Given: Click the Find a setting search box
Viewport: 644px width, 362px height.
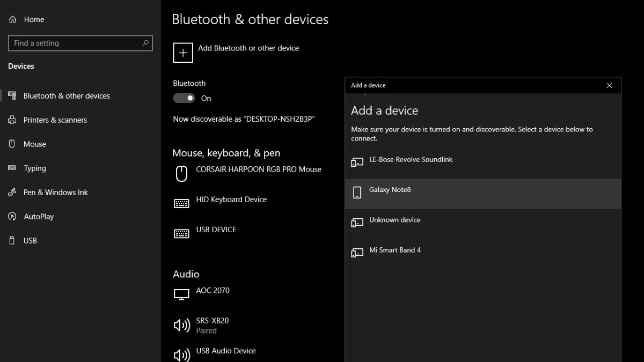Looking at the screenshot, I should click(x=80, y=43).
